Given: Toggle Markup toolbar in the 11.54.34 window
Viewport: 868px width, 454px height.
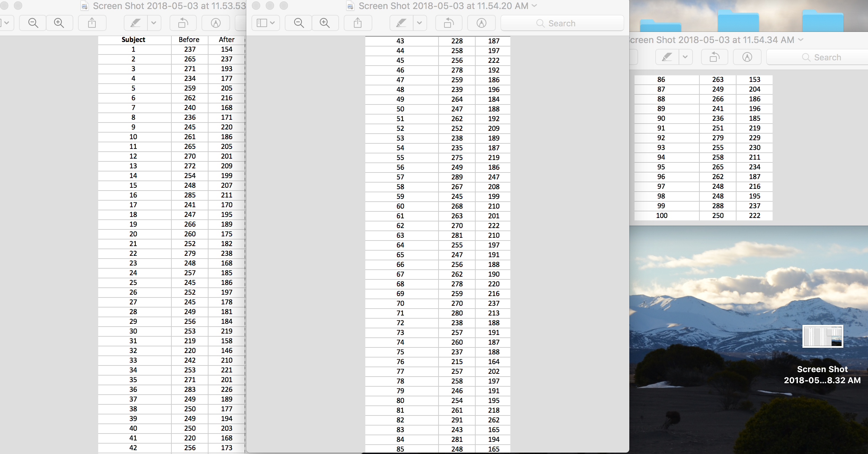Looking at the screenshot, I should coord(747,57).
